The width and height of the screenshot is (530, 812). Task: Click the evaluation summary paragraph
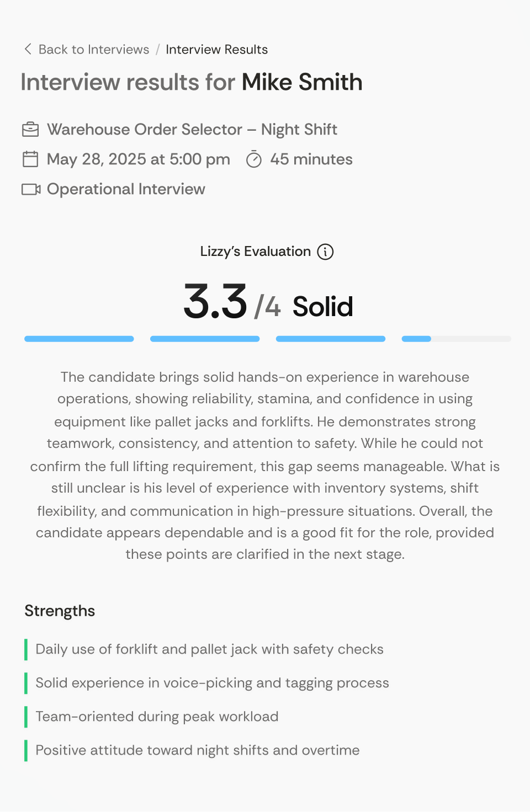[265, 466]
